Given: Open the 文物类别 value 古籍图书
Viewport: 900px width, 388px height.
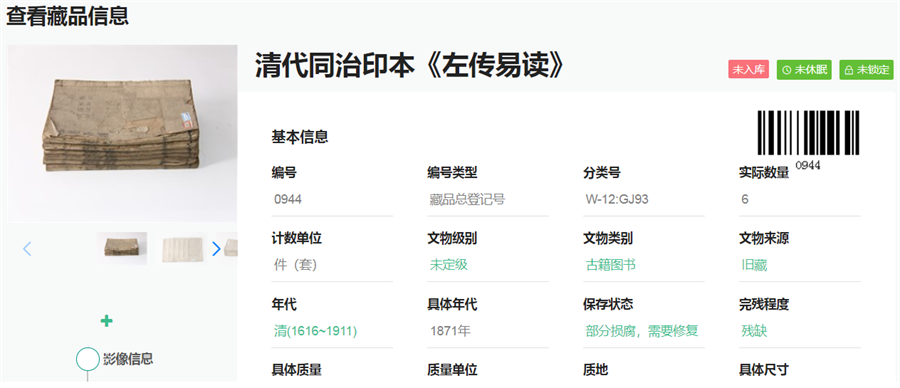Looking at the screenshot, I should pyautogui.click(x=610, y=265).
